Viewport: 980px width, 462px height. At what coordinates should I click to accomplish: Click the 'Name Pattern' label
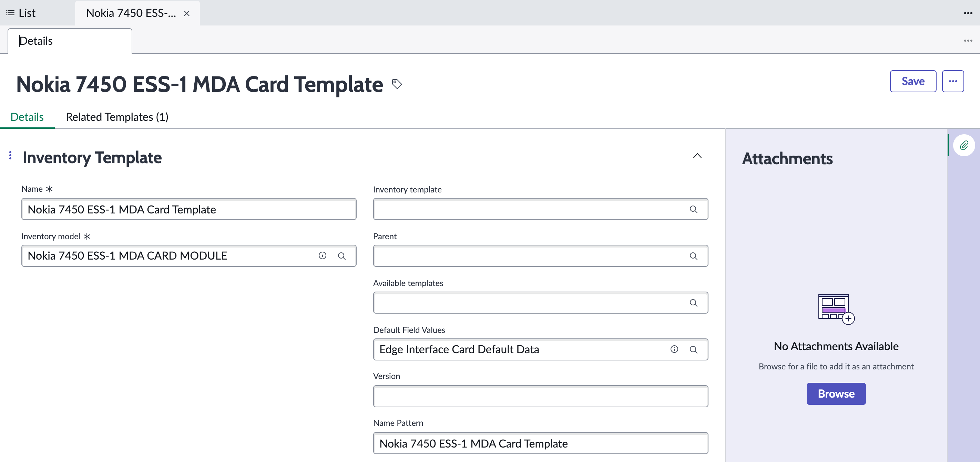coord(398,423)
